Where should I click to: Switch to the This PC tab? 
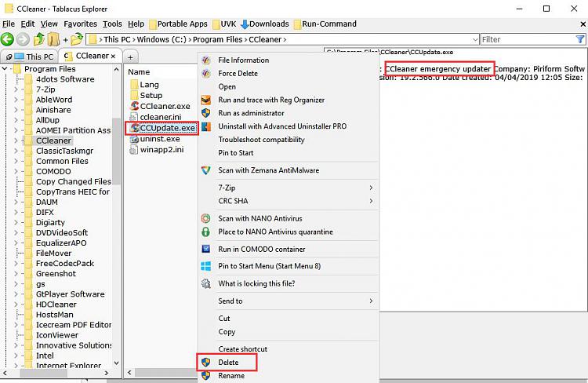(29, 57)
